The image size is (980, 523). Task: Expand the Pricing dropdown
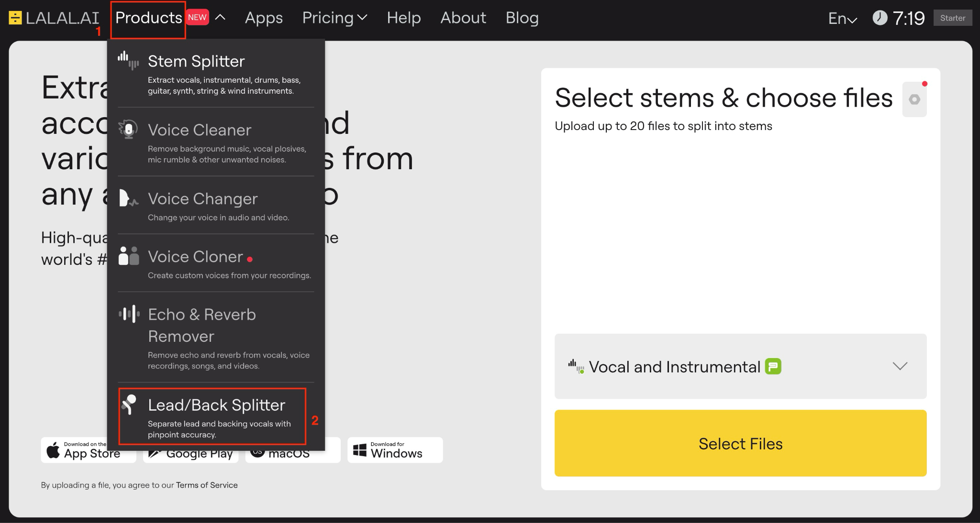coord(334,18)
